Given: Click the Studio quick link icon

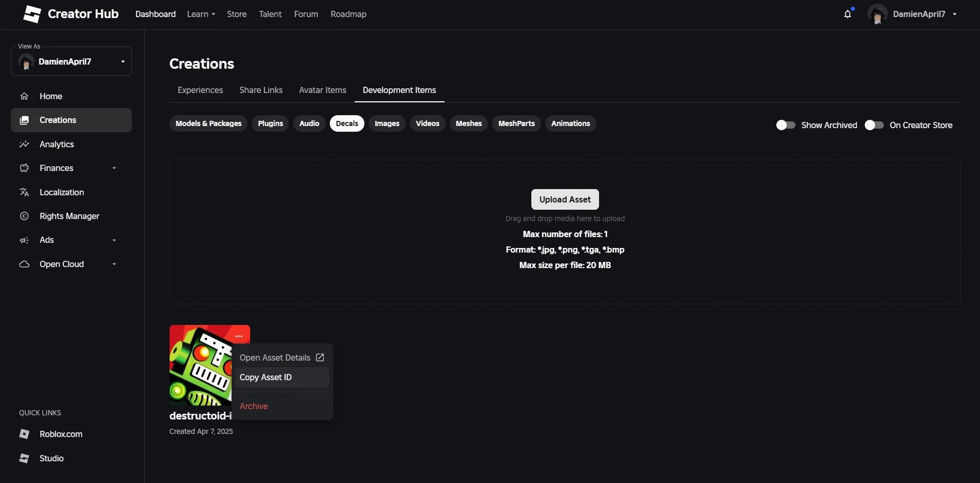Looking at the screenshot, I should click(24, 458).
